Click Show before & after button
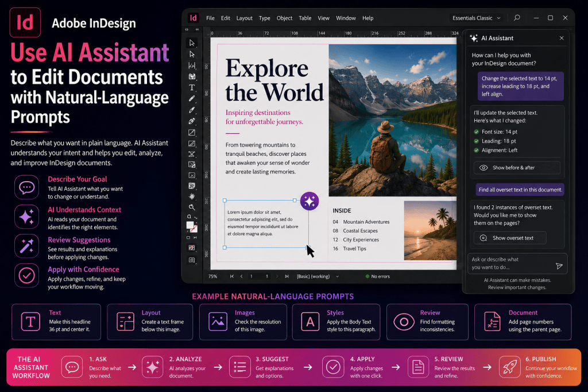Image resolution: width=588 pixels, height=392 pixels. tap(517, 167)
